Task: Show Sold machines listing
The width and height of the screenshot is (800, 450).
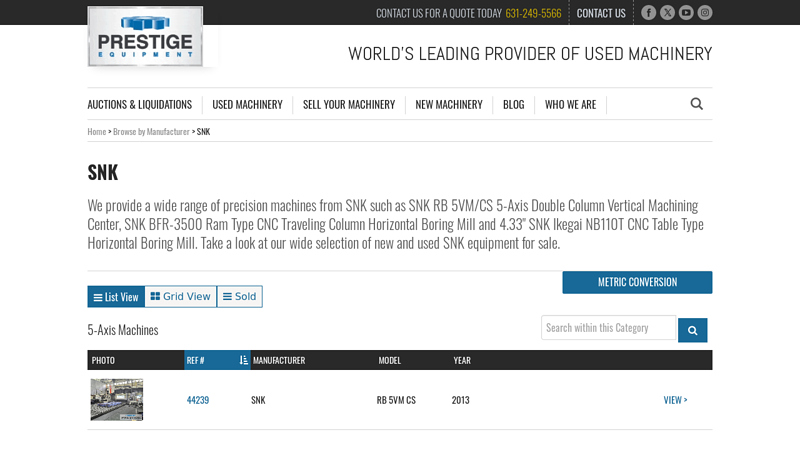Action: pos(240,297)
